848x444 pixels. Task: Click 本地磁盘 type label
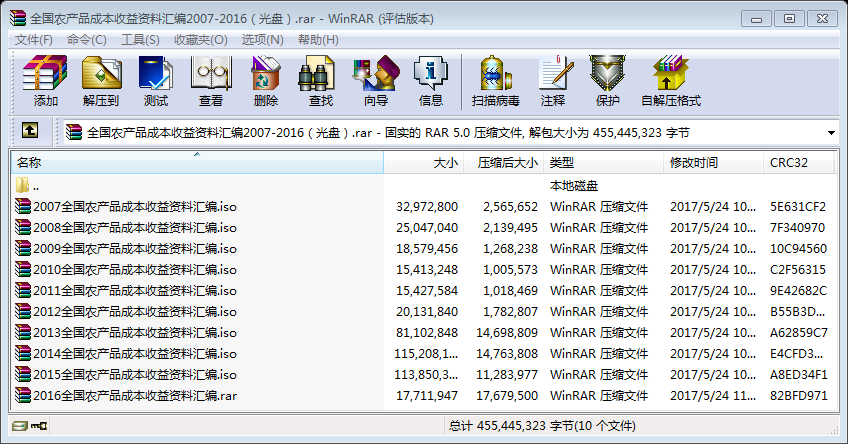pos(574,185)
